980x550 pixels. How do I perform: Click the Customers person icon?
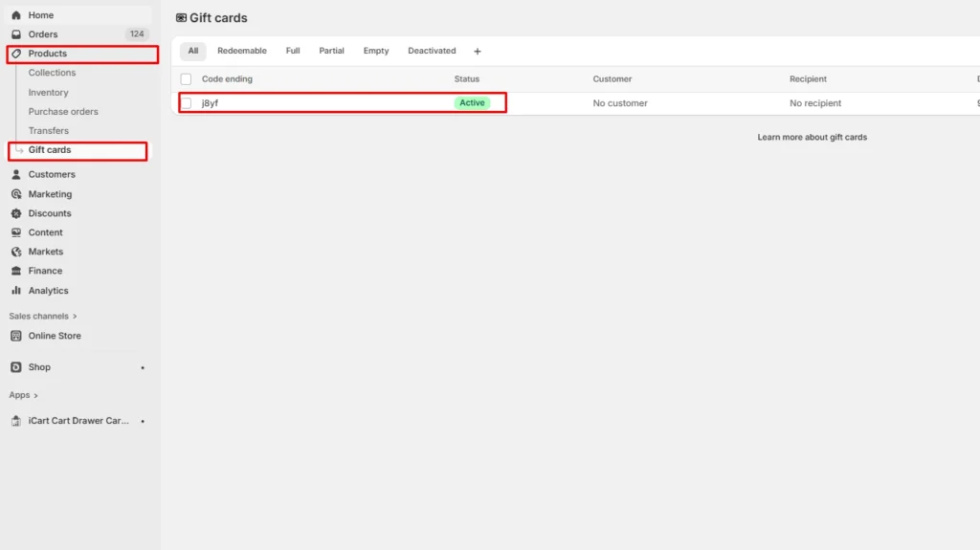(16, 174)
